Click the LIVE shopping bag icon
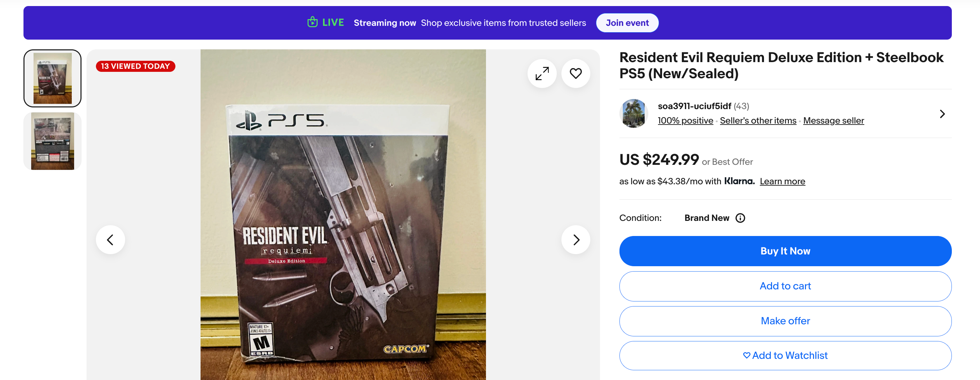The image size is (980, 380). (312, 22)
